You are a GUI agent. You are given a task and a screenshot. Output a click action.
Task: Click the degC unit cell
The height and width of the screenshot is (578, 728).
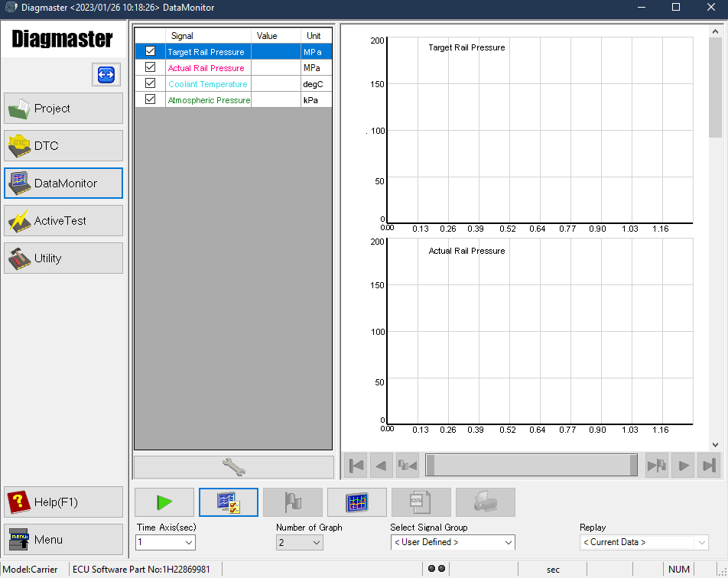[316, 84]
